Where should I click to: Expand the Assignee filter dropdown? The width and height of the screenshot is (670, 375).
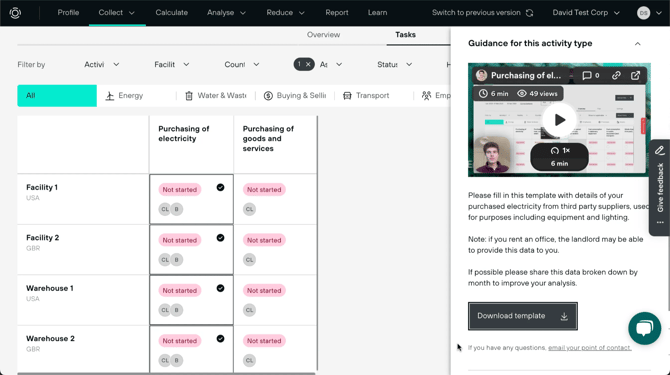pyautogui.click(x=331, y=64)
